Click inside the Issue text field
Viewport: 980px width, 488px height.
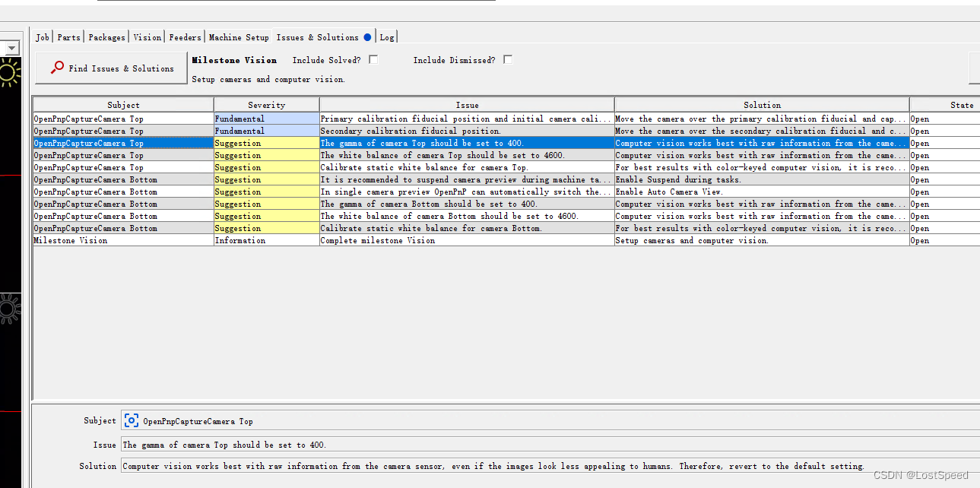(x=304, y=445)
